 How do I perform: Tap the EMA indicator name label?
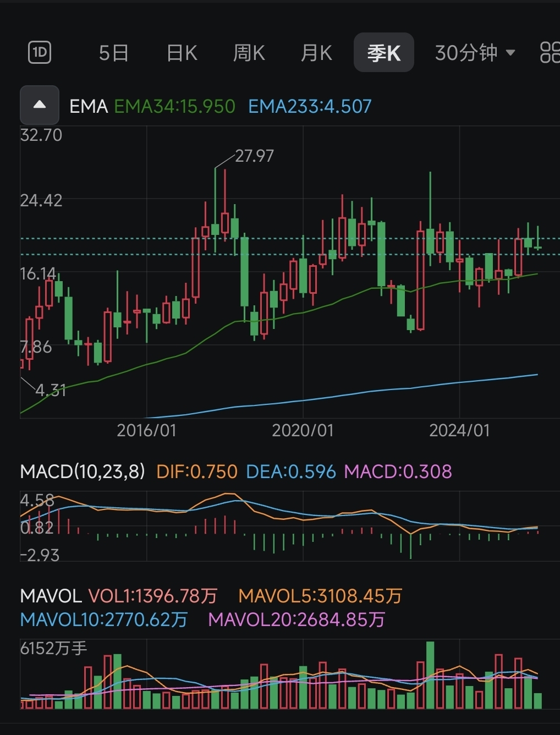pos(89,106)
